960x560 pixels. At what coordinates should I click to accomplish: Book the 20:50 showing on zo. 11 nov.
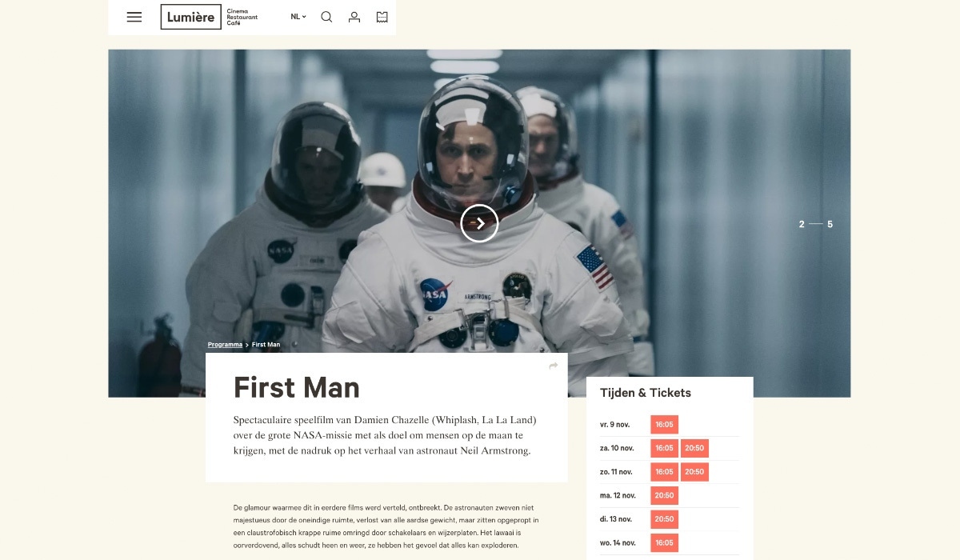click(x=694, y=472)
